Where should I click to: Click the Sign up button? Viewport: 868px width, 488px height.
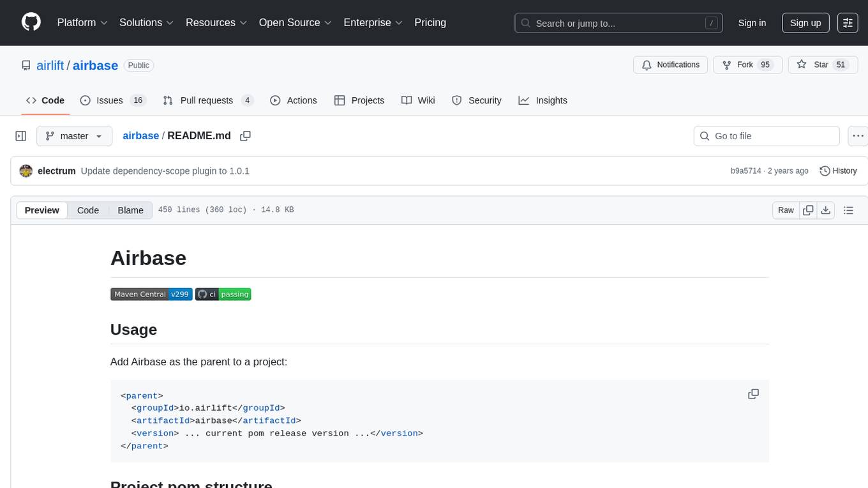click(x=805, y=23)
